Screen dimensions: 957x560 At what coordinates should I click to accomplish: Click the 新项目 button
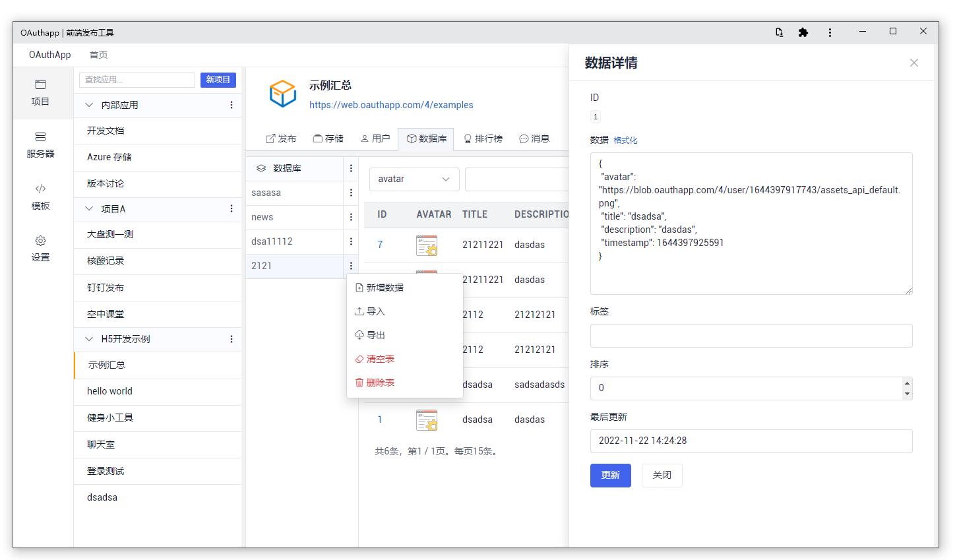point(218,80)
